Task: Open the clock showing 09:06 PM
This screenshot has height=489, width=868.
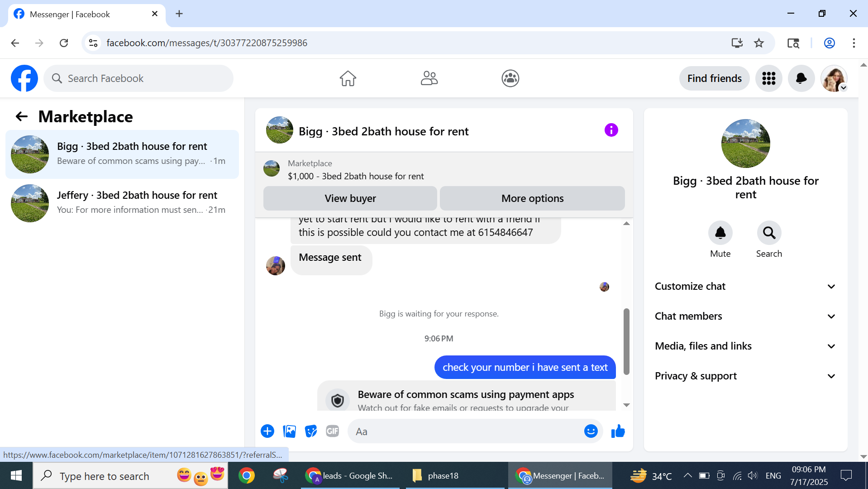Action: pos(809,475)
